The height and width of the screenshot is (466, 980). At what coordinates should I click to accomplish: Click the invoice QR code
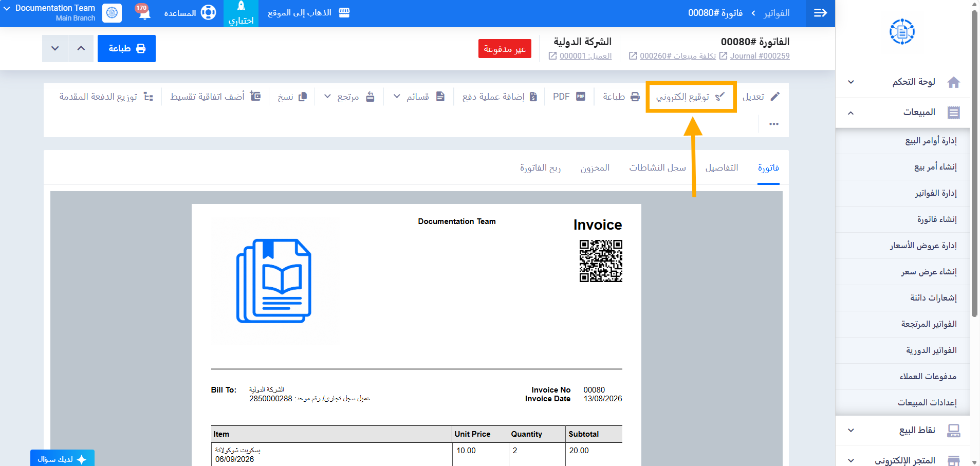(x=601, y=261)
